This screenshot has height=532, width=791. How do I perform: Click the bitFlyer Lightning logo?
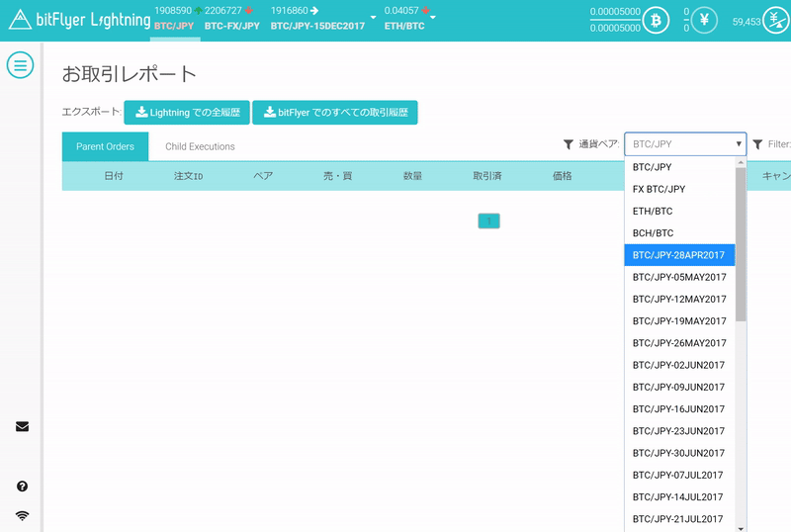(x=80, y=20)
